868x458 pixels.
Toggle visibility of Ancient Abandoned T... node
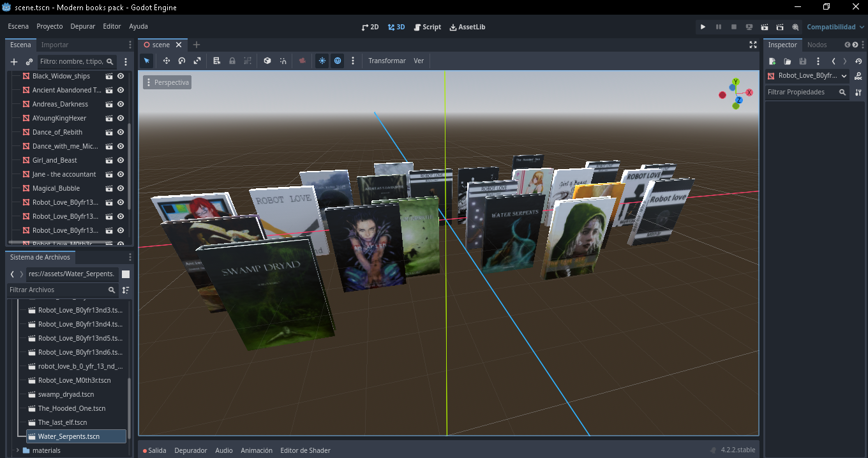(x=121, y=90)
